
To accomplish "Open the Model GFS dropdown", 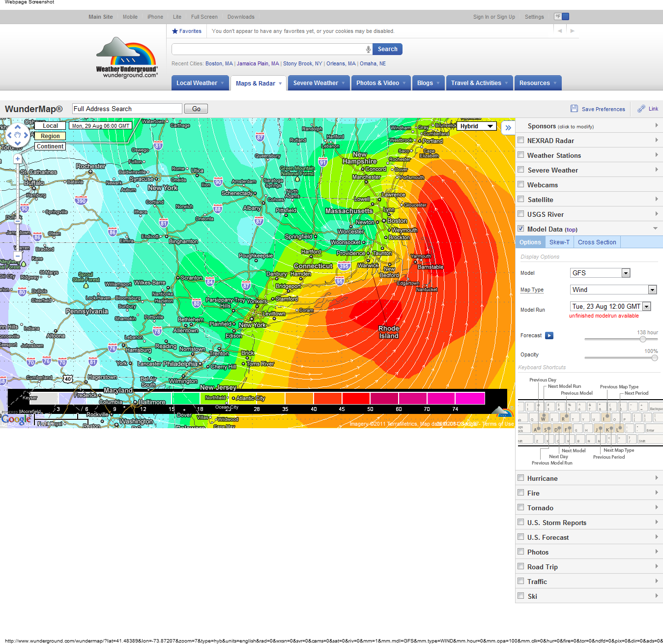I will pyautogui.click(x=600, y=273).
